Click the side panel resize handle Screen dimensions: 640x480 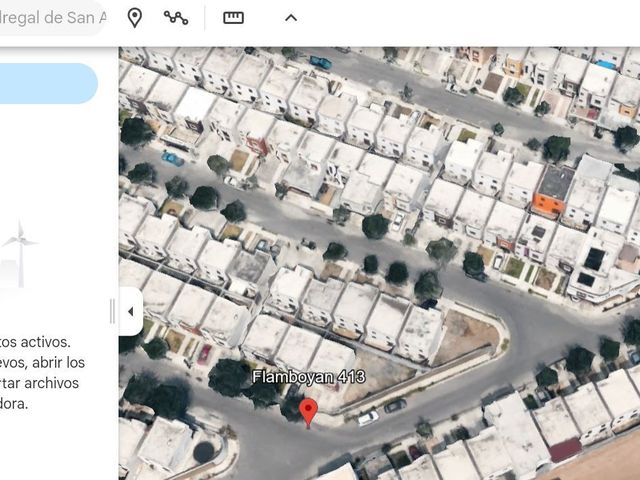pos(112,311)
